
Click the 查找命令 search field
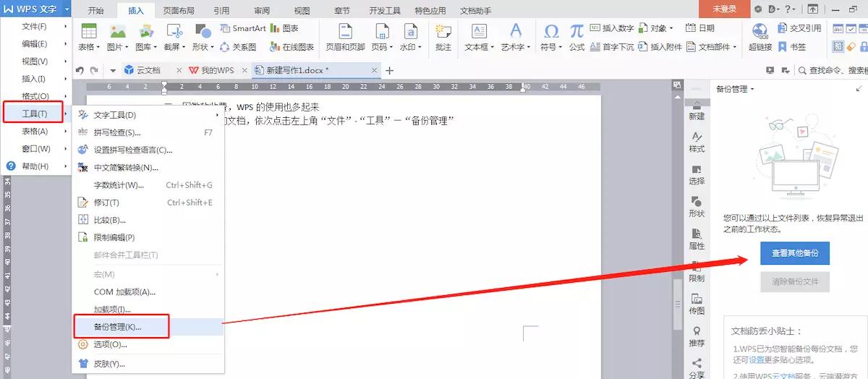[832, 70]
